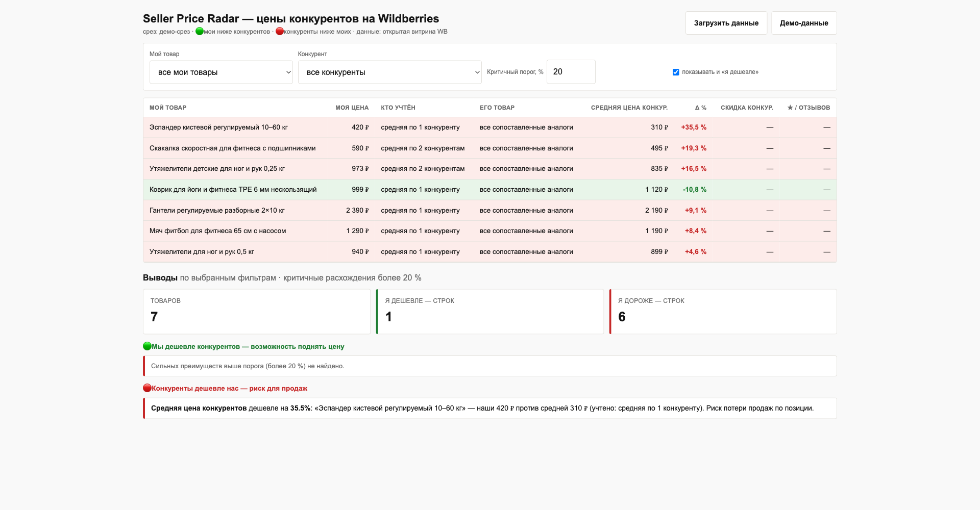This screenshot has height=510, width=980.
Task: Open the Мой товар dropdown
Action: [x=221, y=72]
